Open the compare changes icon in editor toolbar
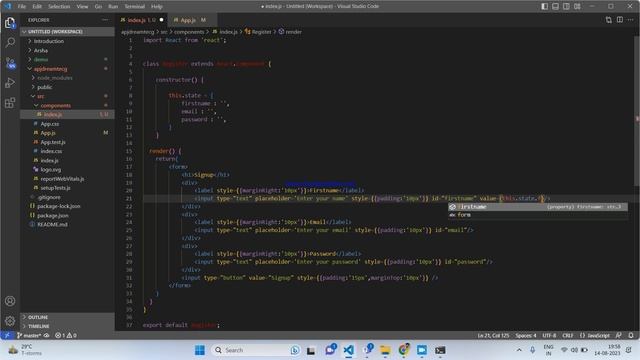Screen dimensions: 640x360 point(609,20)
